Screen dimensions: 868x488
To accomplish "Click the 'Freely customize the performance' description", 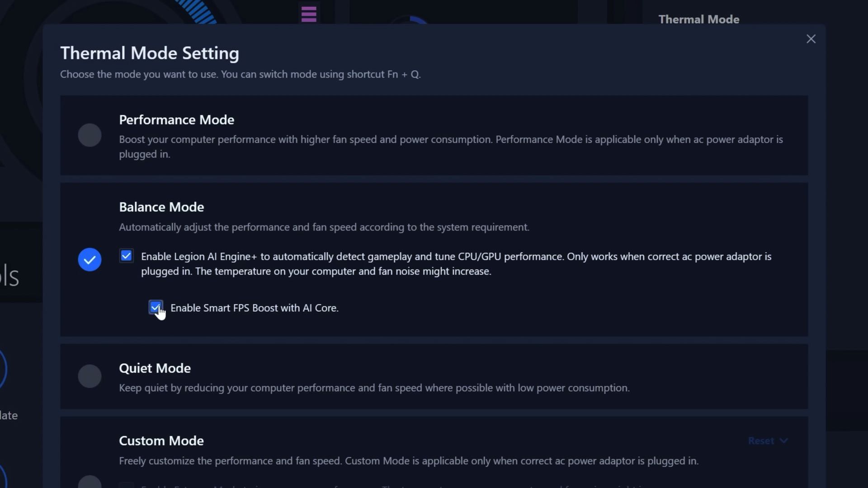I will click(x=409, y=461).
